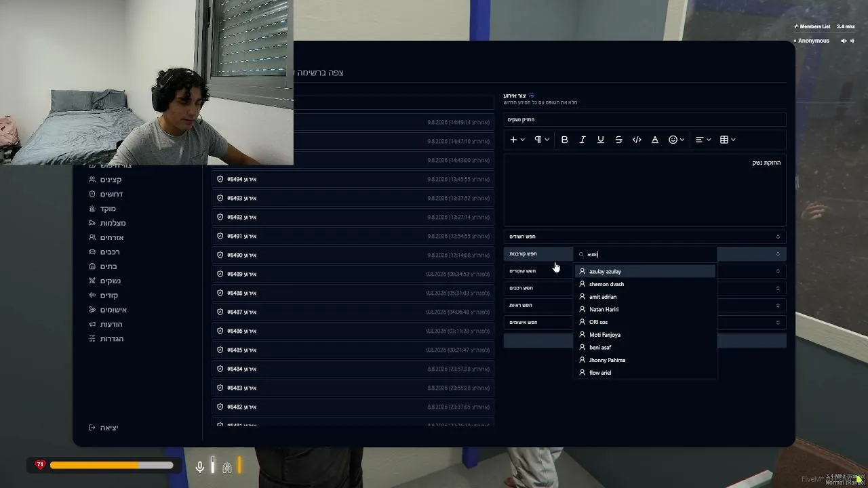Open the emoji picker
The height and width of the screenshot is (488, 868).
pos(676,140)
